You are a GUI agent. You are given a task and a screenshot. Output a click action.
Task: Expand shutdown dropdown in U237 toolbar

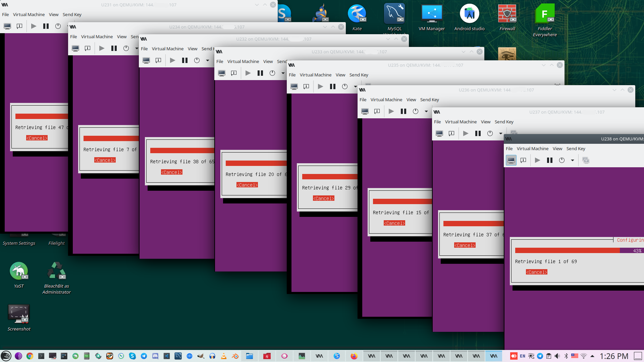click(501, 133)
